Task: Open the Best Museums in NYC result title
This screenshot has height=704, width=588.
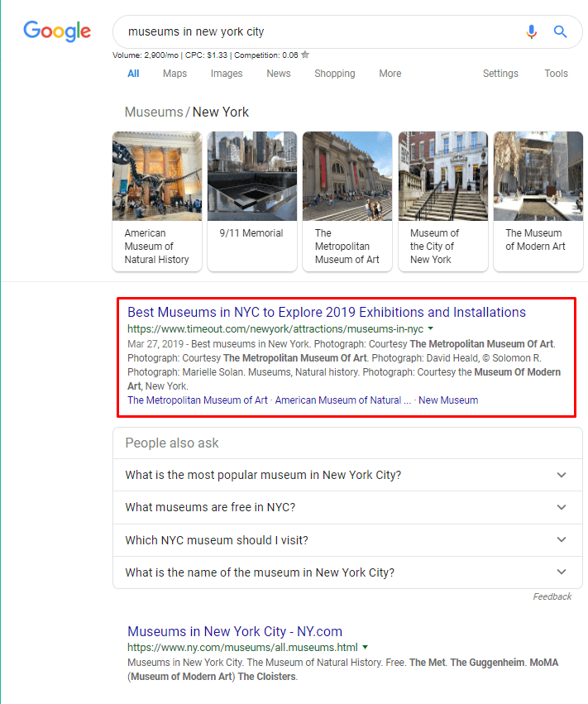Action: [x=327, y=312]
